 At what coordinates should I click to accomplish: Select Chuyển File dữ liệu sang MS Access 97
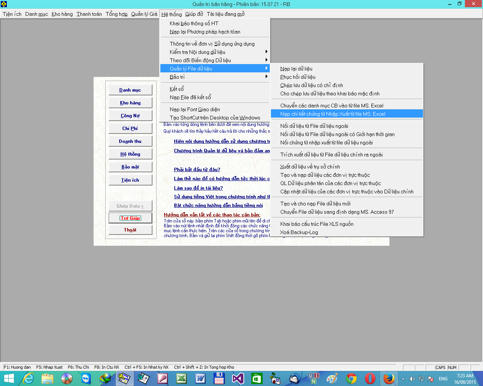[347, 212]
